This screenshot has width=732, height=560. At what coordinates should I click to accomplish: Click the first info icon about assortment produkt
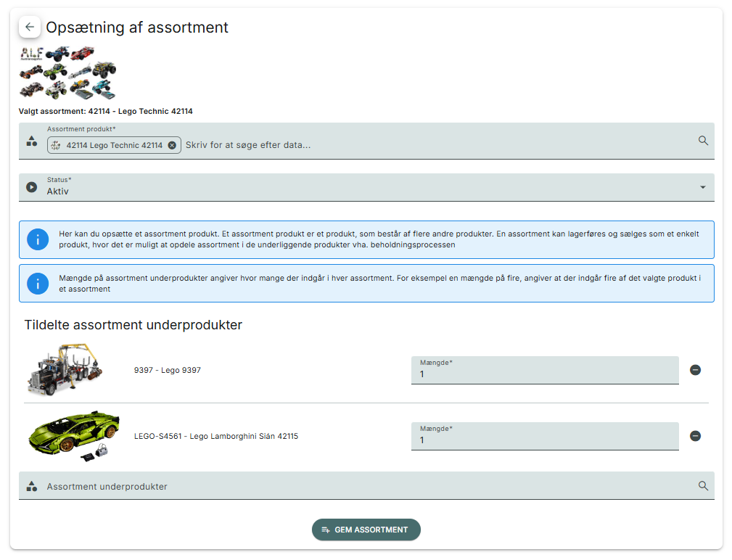(x=38, y=239)
